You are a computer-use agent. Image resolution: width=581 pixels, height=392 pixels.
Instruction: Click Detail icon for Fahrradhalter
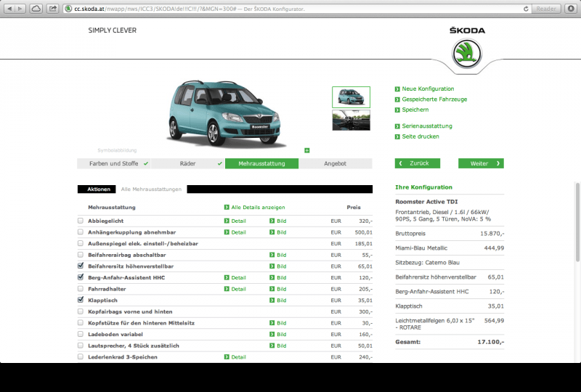227,289
